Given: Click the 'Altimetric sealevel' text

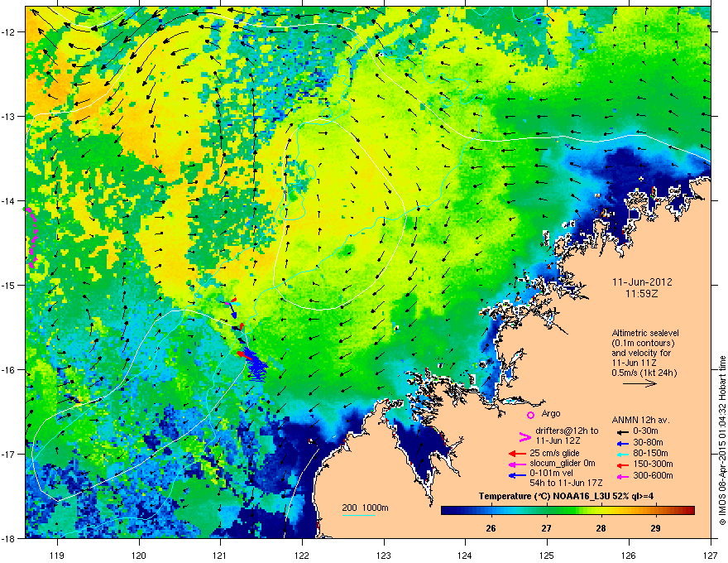Looking at the screenshot, I should coord(645,333).
